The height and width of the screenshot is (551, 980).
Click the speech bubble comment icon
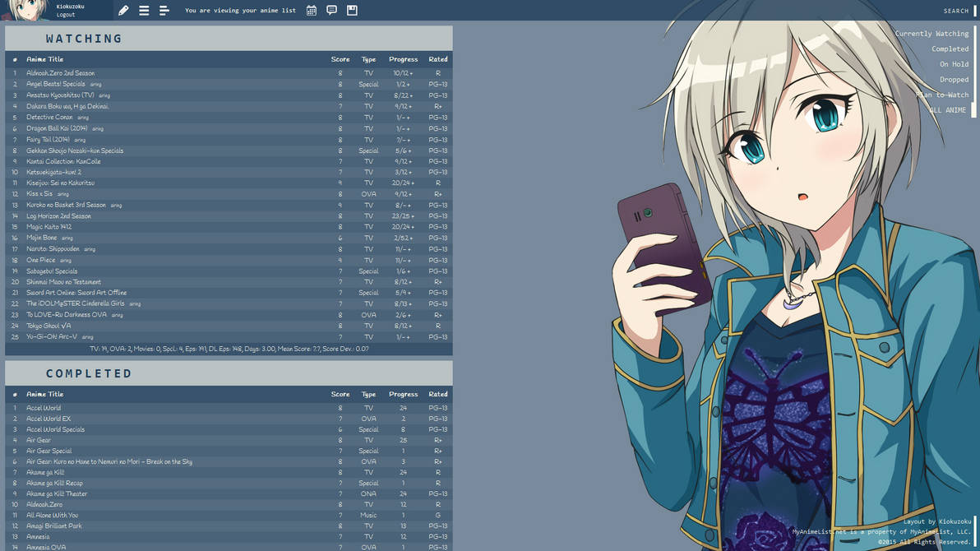[x=332, y=10]
